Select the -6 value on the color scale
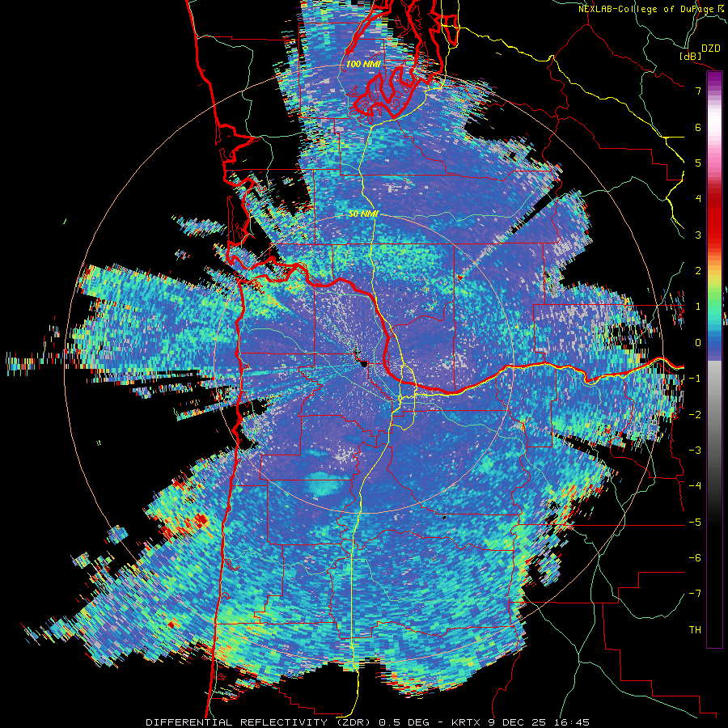 click(695, 558)
